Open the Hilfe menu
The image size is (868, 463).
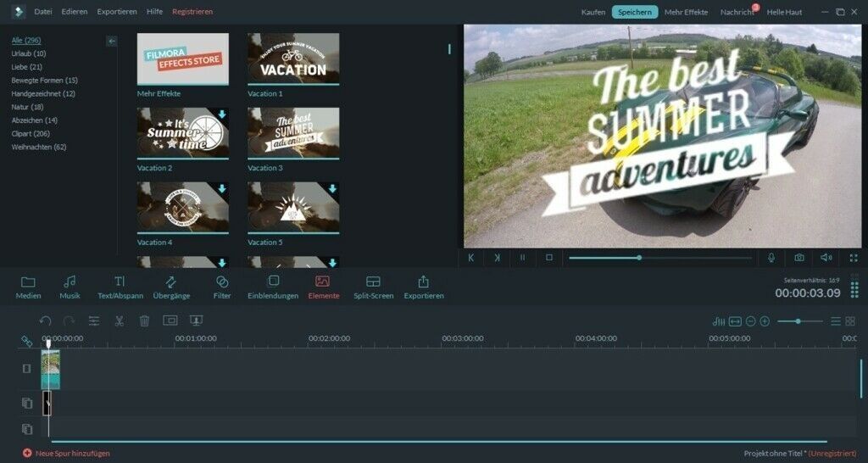[x=154, y=12]
